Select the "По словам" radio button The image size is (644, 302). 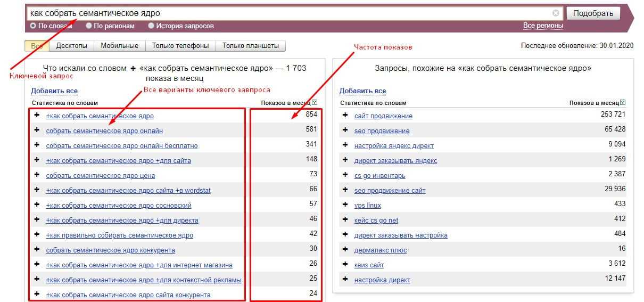(34, 26)
